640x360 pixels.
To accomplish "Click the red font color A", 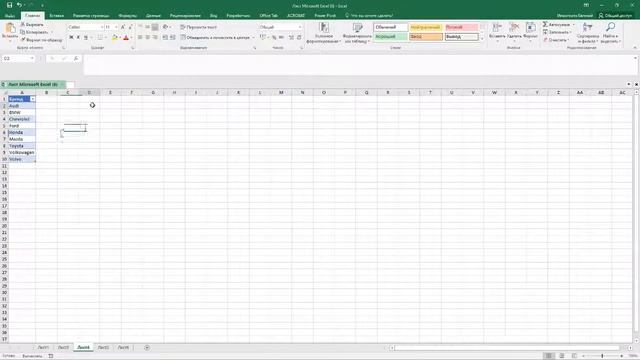I will (126, 37).
